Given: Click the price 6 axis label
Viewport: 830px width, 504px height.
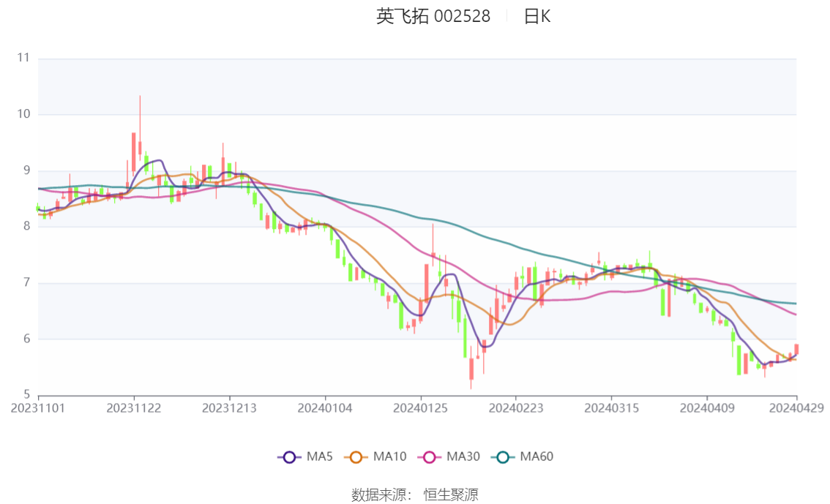Looking at the screenshot, I should 27,339.
